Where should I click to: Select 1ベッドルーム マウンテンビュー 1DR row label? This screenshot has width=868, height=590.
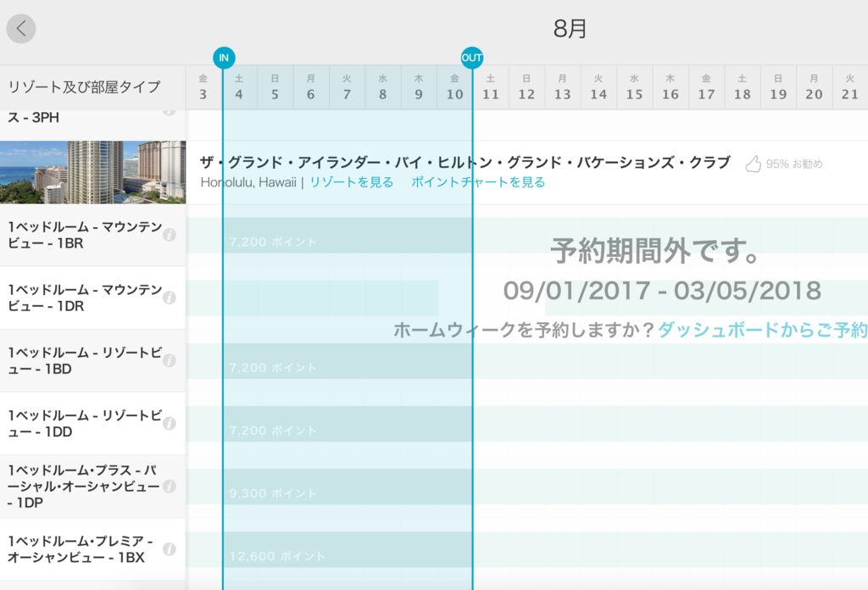85,298
